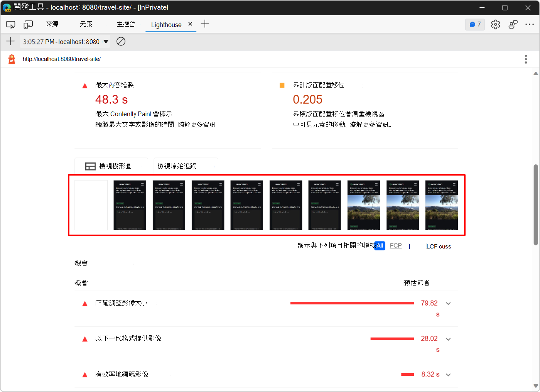Screen dimensions: 540x392
Task: Click the 檢視樹形圖 button
Action: coord(111,166)
